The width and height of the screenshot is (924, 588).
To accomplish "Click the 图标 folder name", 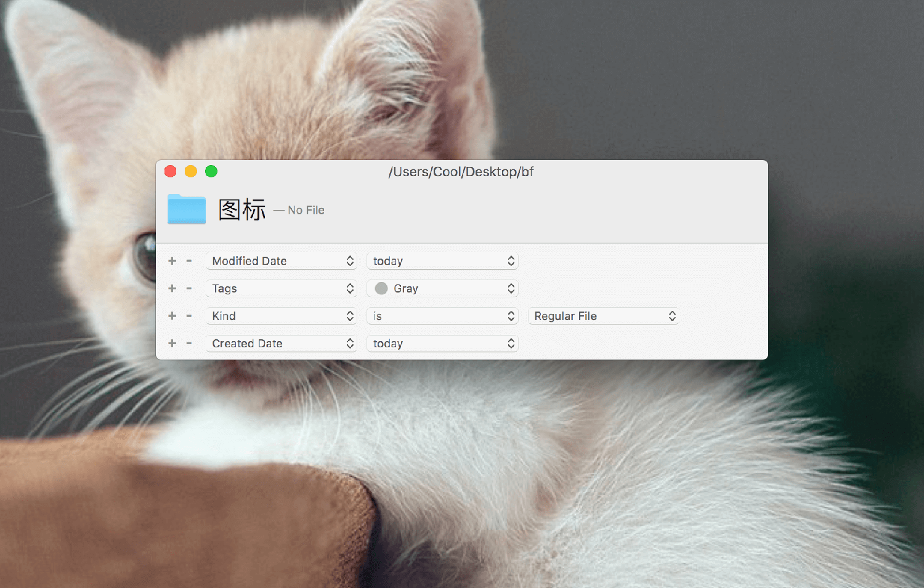I will (x=242, y=210).
